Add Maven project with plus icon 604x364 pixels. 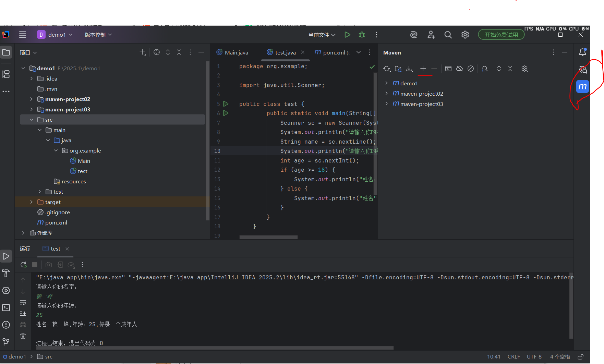tap(423, 69)
